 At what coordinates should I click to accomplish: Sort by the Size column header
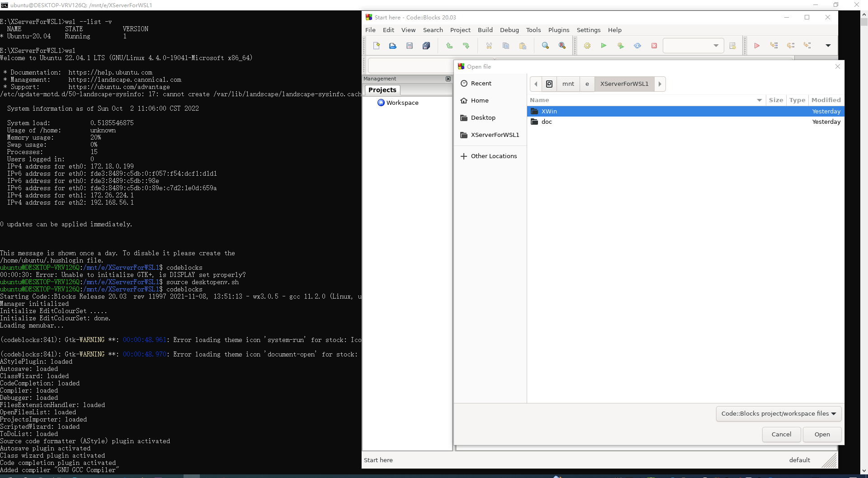click(776, 100)
